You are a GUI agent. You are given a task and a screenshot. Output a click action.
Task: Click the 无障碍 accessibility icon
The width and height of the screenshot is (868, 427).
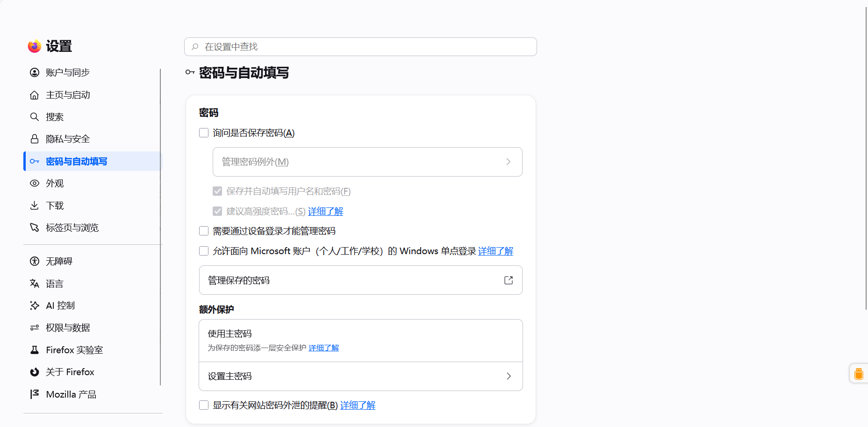[35, 261]
